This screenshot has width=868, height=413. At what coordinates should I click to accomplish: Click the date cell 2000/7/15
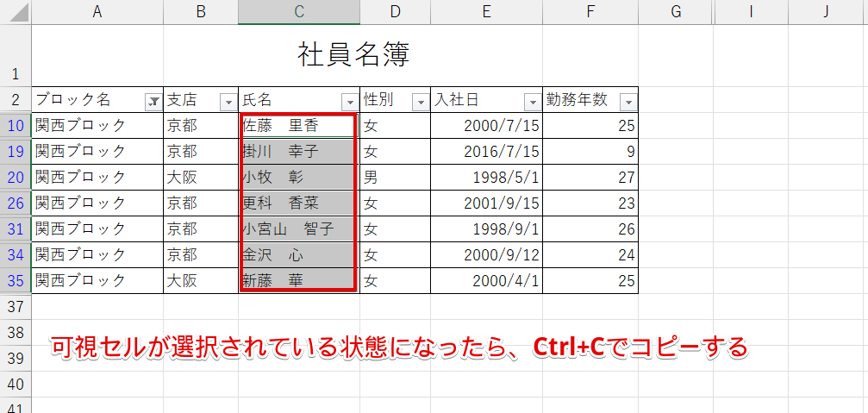(487, 126)
